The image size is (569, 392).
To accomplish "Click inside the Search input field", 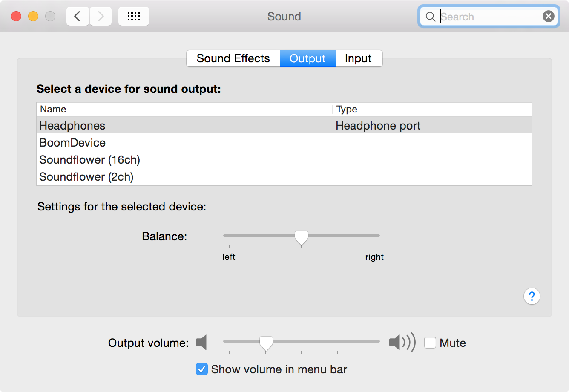I will [x=486, y=16].
